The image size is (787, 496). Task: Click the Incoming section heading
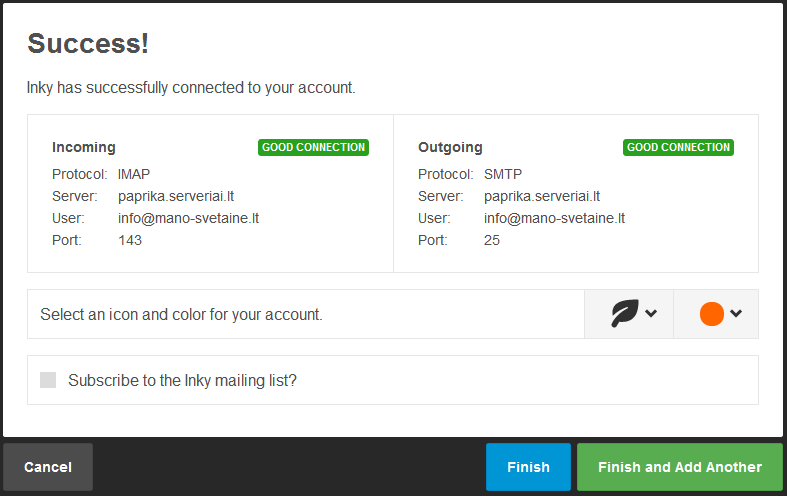pyautogui.click(x=84, y=147)
